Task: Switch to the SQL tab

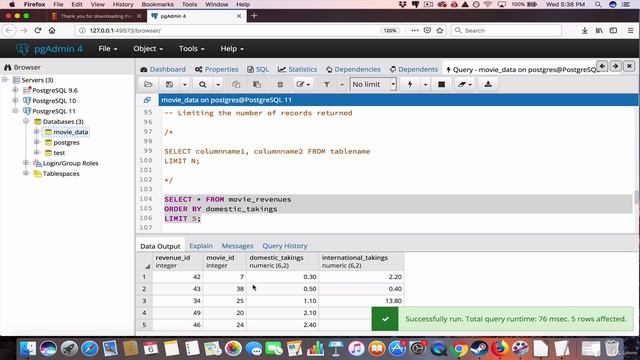Action: click(258, 69)
